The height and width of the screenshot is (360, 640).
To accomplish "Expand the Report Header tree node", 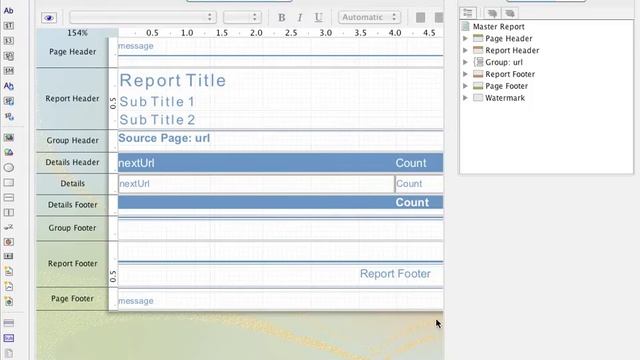I will point(465,50).
